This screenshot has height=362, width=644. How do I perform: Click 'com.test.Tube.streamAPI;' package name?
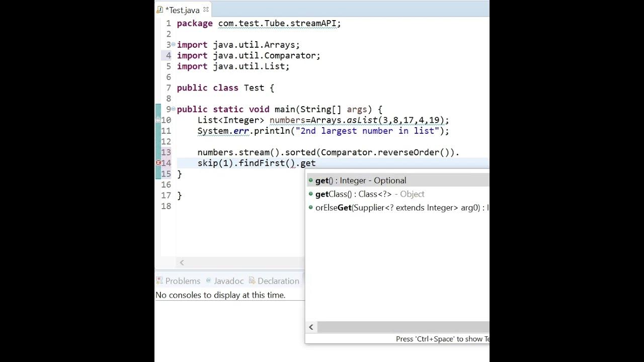[x=280, y=24]
